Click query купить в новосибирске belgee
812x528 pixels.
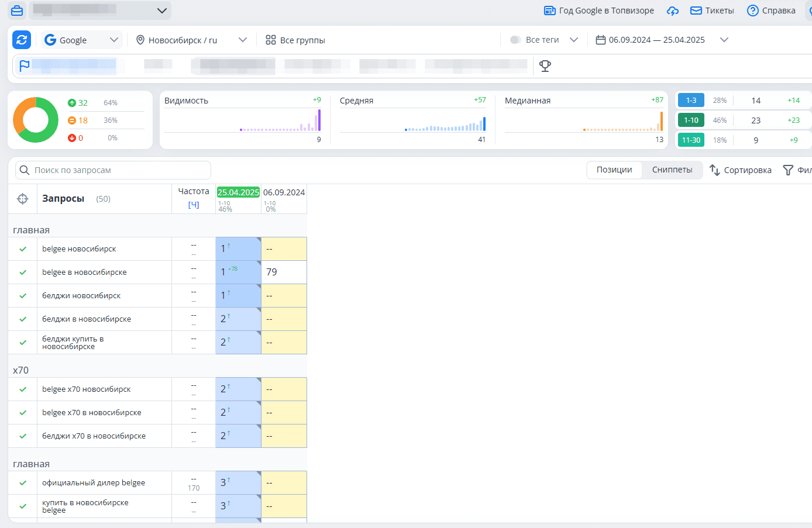[x=85, y=506]
